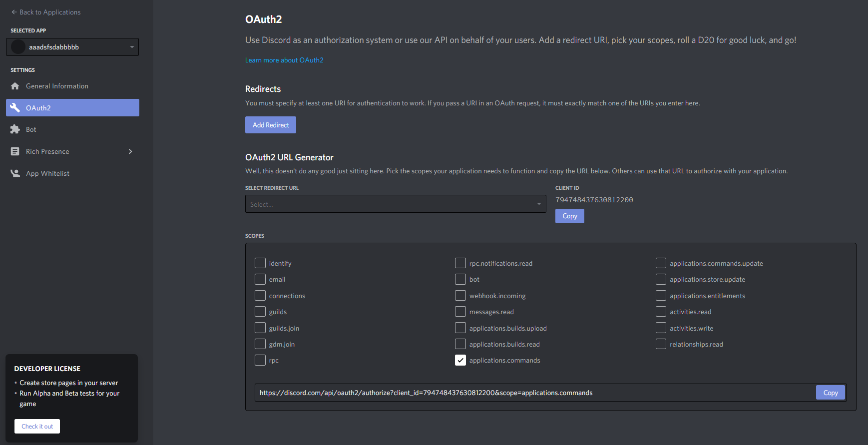Check the webhook.incoming scope
Image resolution: width=868 pixels, height=445 pixels.
tap(460, 296)
